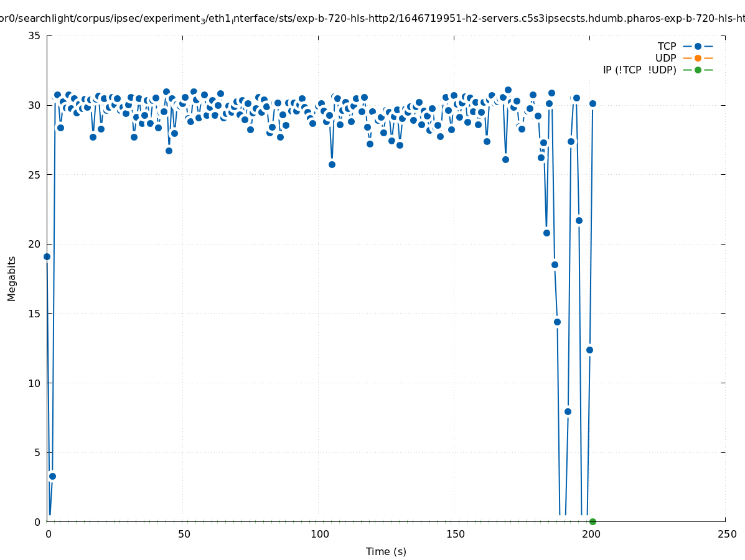Click the chart title path text

click(x=372, y=19)
